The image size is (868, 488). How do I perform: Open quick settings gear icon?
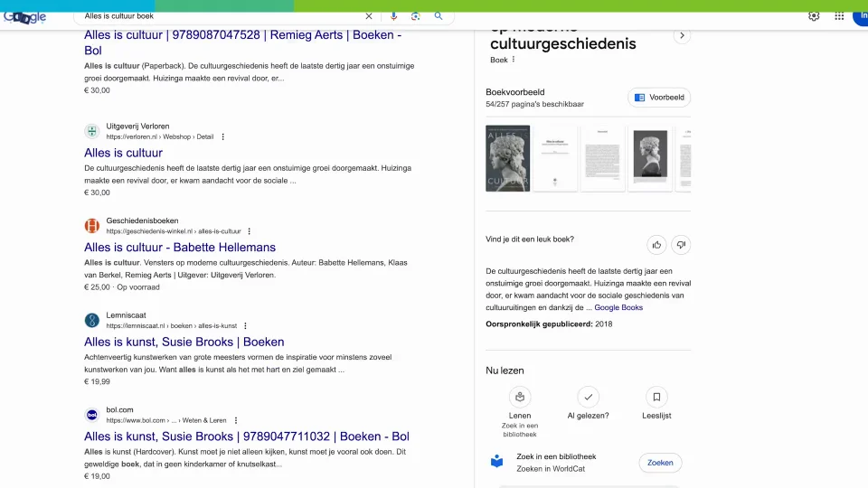pyautogui.click(x=814, y=16)
